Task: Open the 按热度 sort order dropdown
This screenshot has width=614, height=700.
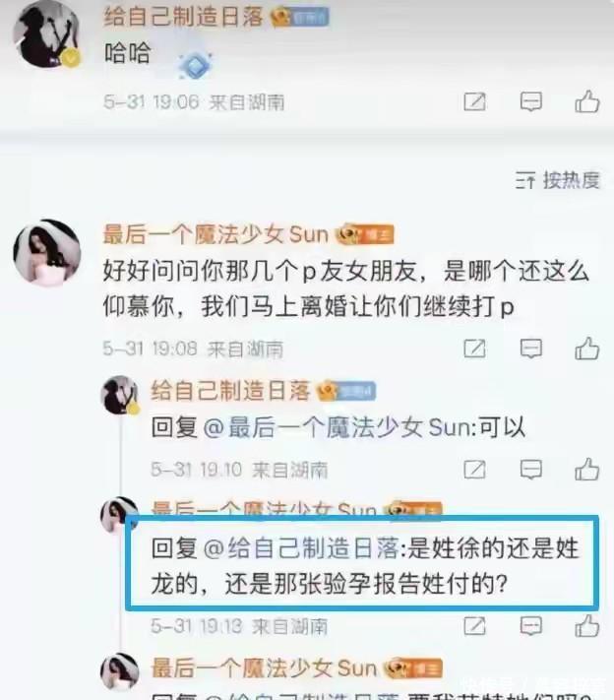Action: coord(557,180)
